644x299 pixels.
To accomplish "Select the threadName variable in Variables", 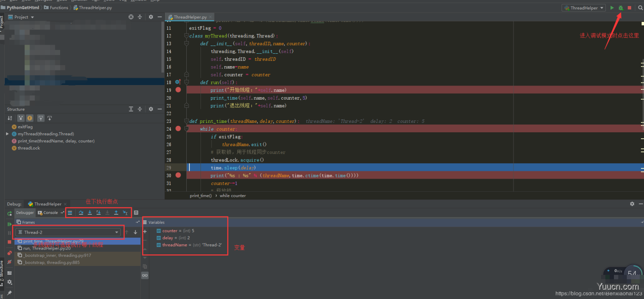I will point(189,245).
